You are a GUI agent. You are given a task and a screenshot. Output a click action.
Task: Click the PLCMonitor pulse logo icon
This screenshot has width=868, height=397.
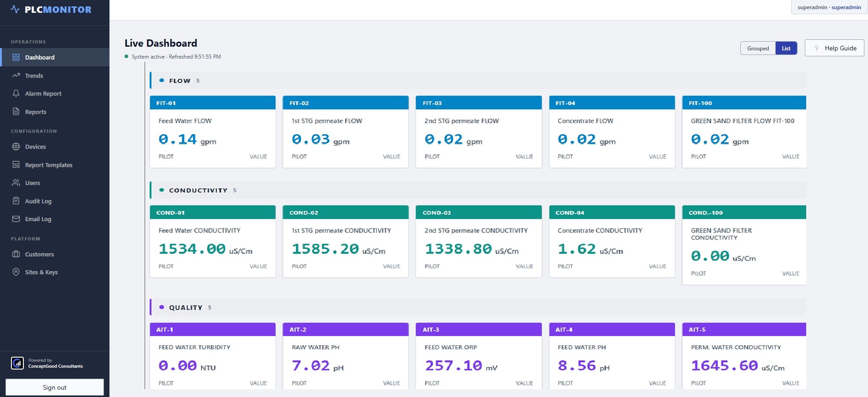[x=15, y=9]
